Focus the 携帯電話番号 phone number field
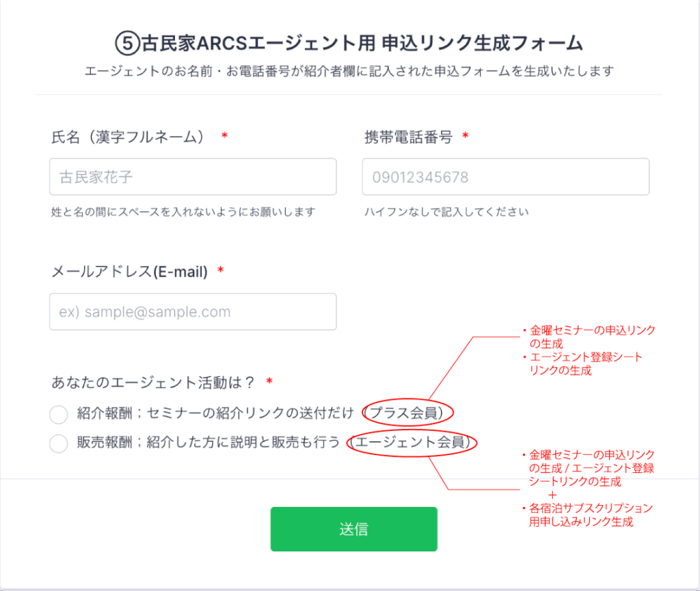The image size is (700, 591). click(505, 177)
